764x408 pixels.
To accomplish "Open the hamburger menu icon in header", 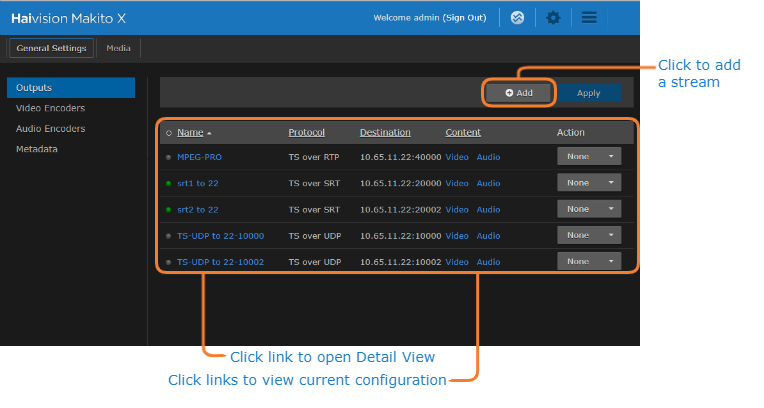I will (589, 18).
